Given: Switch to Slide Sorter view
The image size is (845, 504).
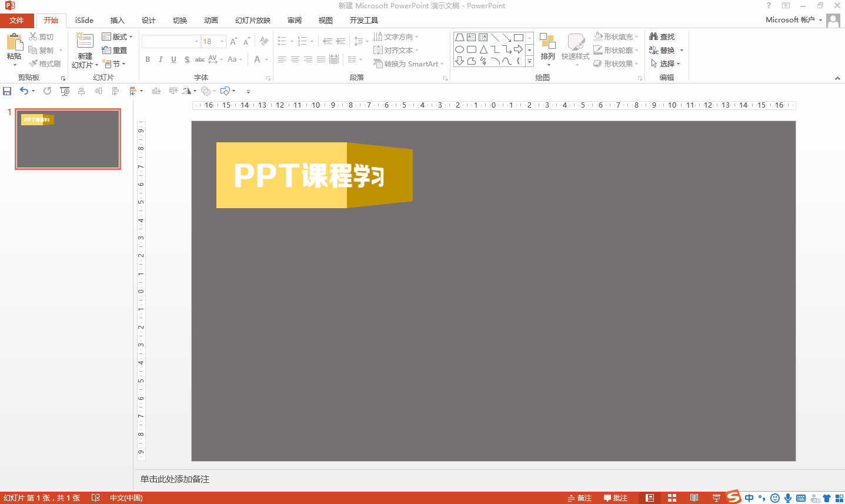Looking at the screenshot, I should coord(671,498).
